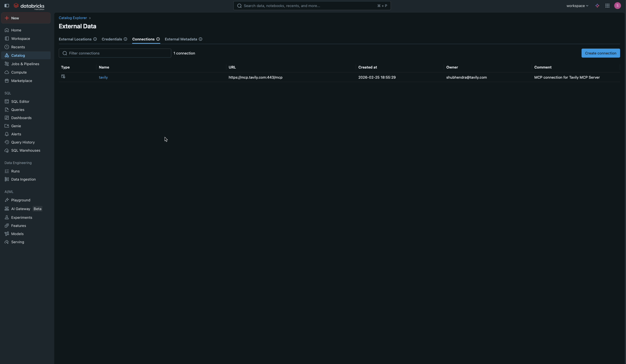Switch to the Credentials tab
626x364 pixels.
pyautogui.click(x=112, y=39)
